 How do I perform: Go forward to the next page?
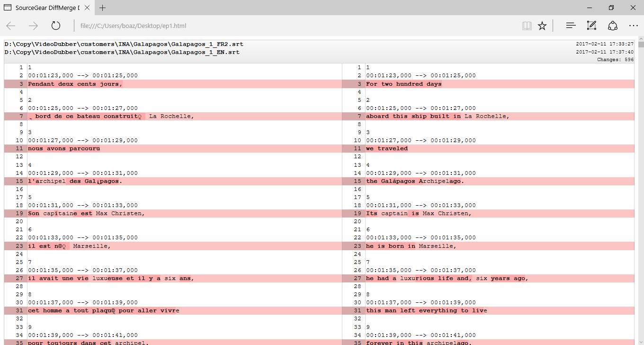coord(33,26)
